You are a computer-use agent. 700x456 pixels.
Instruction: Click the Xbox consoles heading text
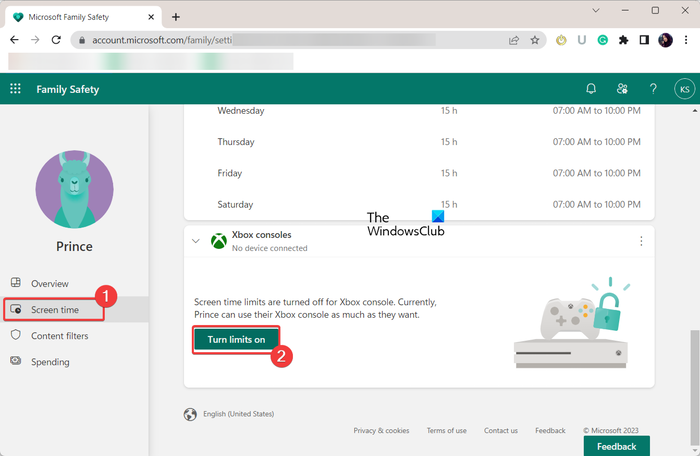coord(261,234)
